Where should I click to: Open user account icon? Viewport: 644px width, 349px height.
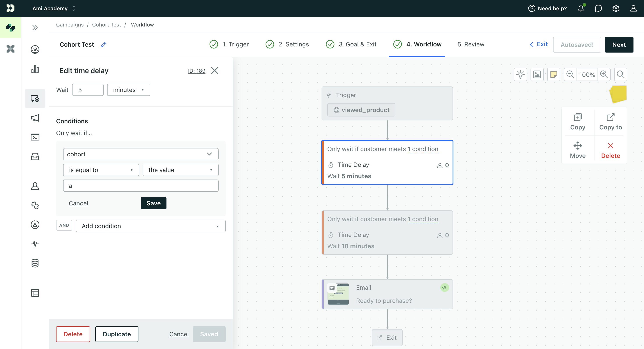coord(633,9)
